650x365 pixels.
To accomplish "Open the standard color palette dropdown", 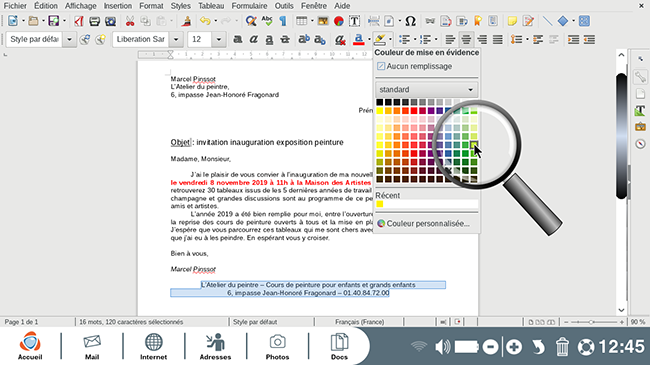I will (427, 90).
